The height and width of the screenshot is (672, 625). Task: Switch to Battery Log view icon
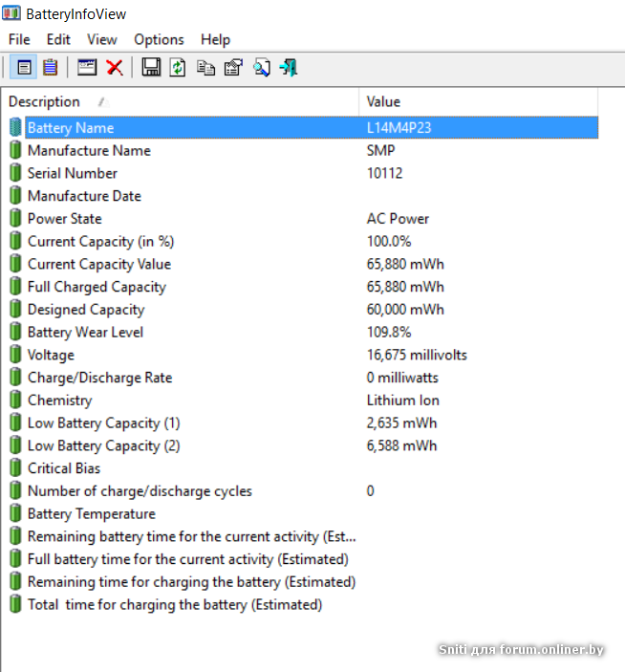pyautogui.click(x=50, y=67)
